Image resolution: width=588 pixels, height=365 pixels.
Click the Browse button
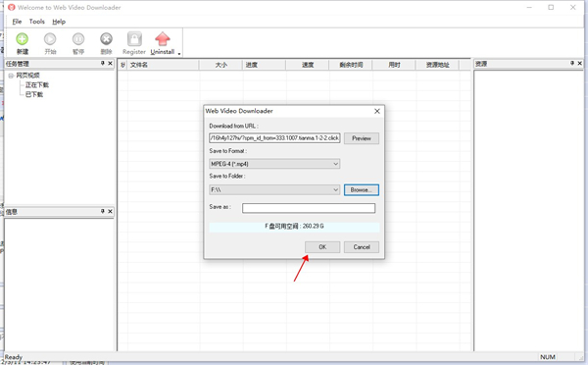361,189
